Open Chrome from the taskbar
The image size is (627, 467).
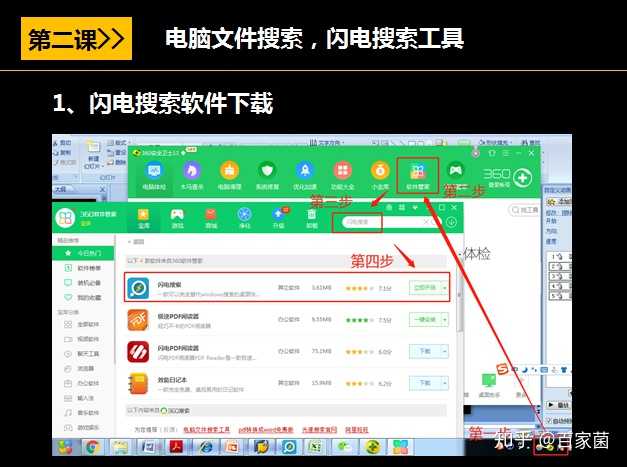92,447
